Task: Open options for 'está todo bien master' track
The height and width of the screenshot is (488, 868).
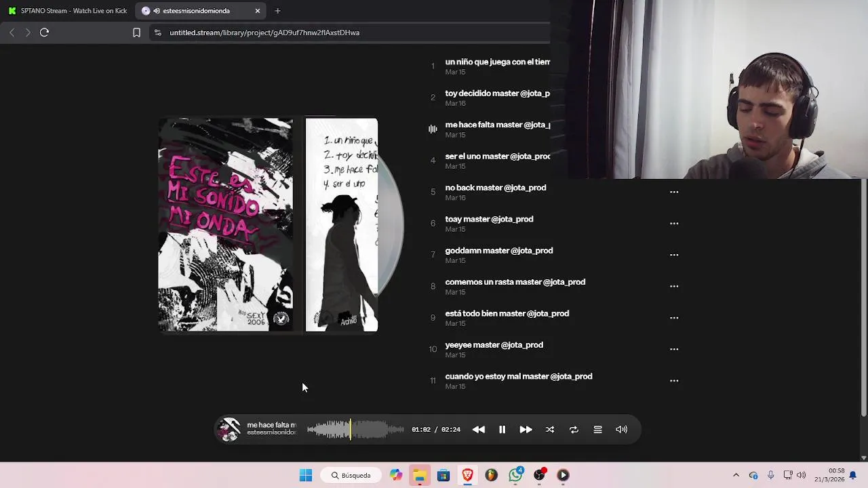Action: (x=674, y=318)
